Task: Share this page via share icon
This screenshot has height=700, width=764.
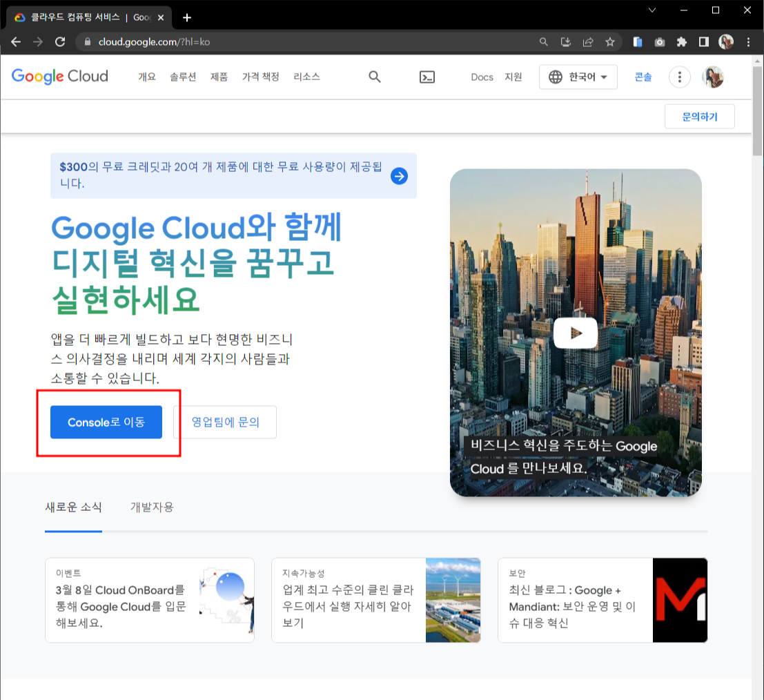Action: click(x=588, y=42)
